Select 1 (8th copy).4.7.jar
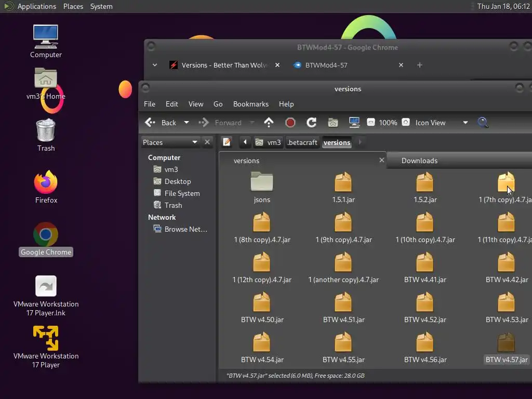 tap(262, 228)
